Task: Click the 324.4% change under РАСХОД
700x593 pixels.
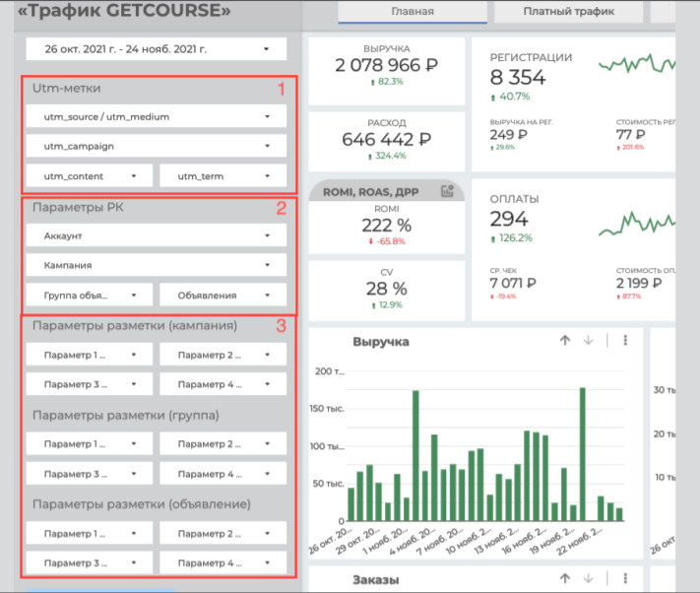Action: pos(387,156)
